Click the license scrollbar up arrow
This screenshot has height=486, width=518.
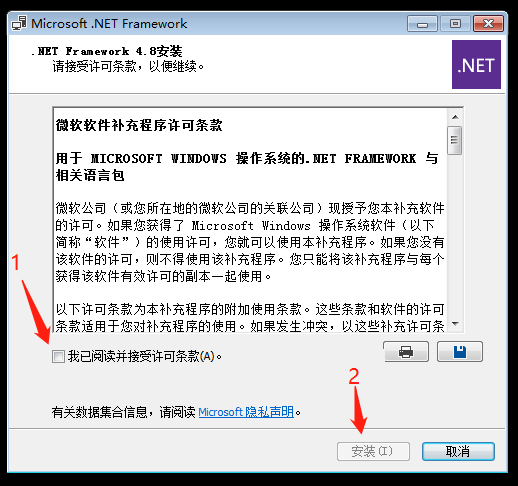(x=455, y=117)
